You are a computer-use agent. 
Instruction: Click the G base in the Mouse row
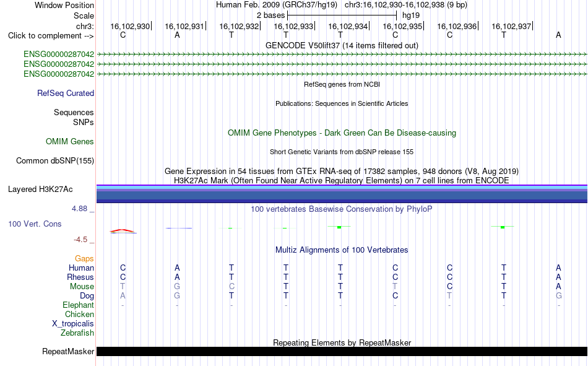177,286
